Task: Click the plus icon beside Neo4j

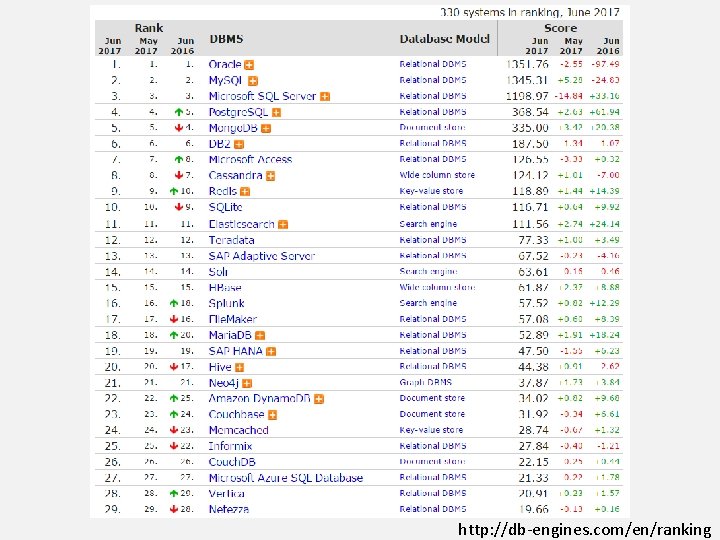Action: coord(247,383)
